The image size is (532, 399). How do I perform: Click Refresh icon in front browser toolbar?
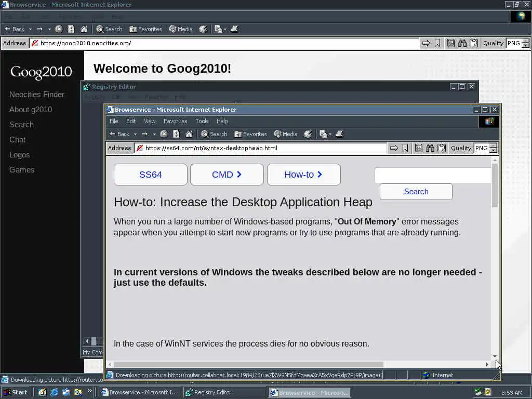[x=177, y=134]
